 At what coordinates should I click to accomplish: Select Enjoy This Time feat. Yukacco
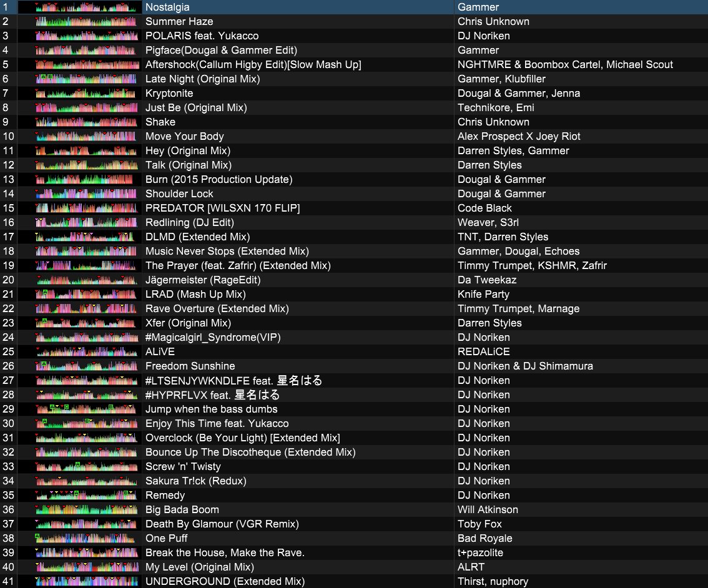(217, 424)
